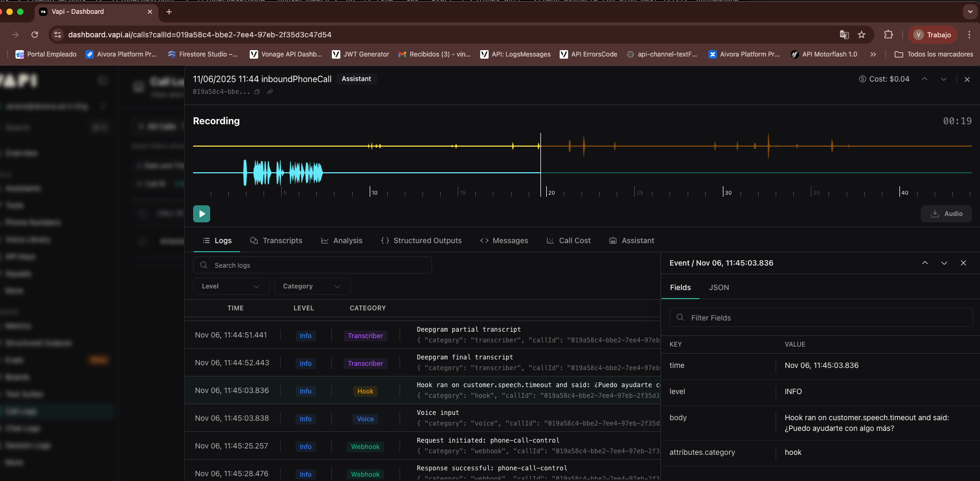Open the Category filter dropdown
This screenshot has width=980, height=481.
pyautogui.click(x=312, y=286)
